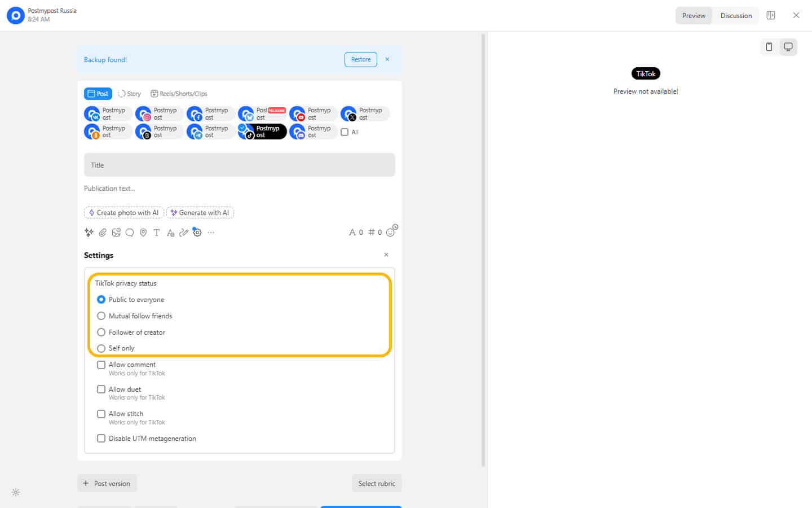Click the location pin icon in toolbar

(143, 233)
